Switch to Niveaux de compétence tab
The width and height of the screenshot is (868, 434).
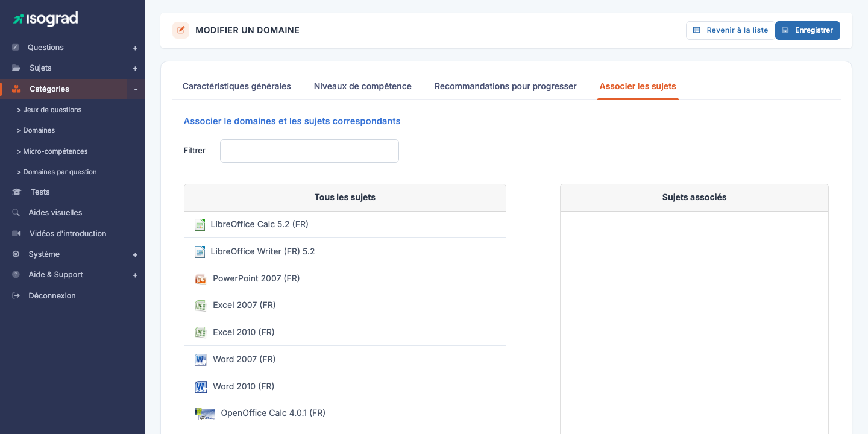(x=363, y=86)
